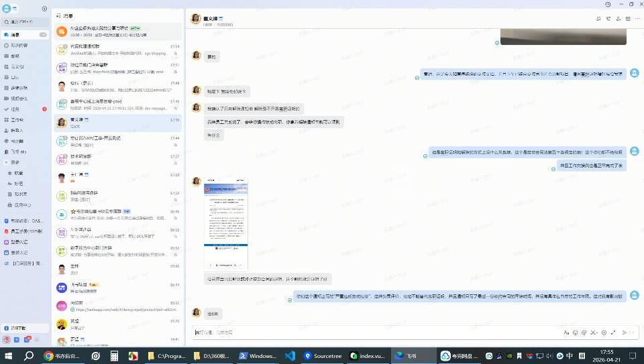Open the document screenshot thumbnail in chat

pos(225,224)
